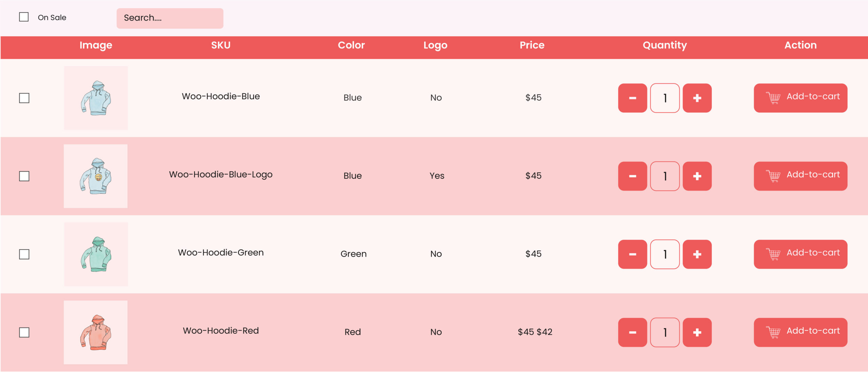Select the Woo-Hoodie-Blue row checkbox
Image resolution: width=868 pixels, height=372 pixels.
(24, 98)
